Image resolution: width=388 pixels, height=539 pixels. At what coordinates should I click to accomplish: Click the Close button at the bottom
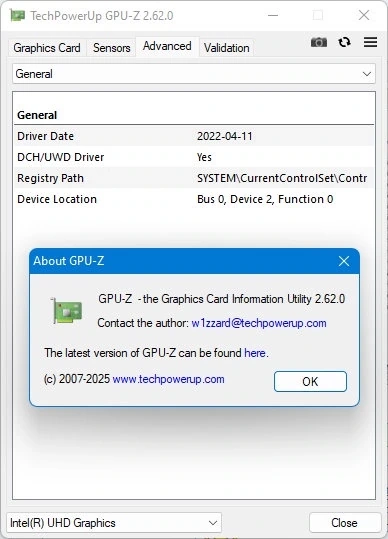pos(344,523)
